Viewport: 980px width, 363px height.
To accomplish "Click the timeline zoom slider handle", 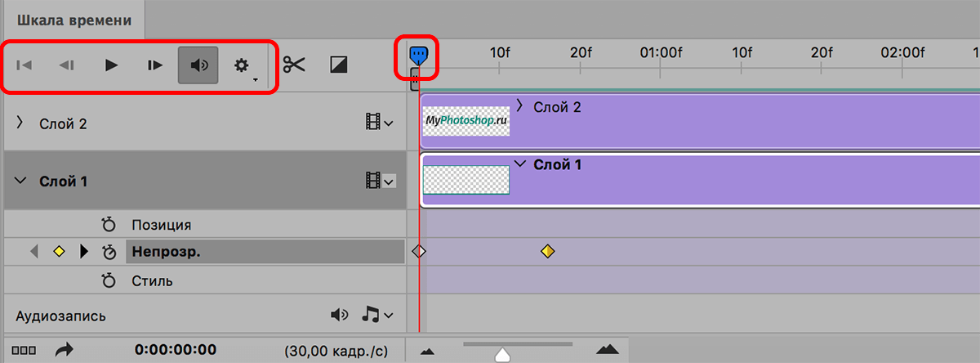I will (x=503, y=354).
